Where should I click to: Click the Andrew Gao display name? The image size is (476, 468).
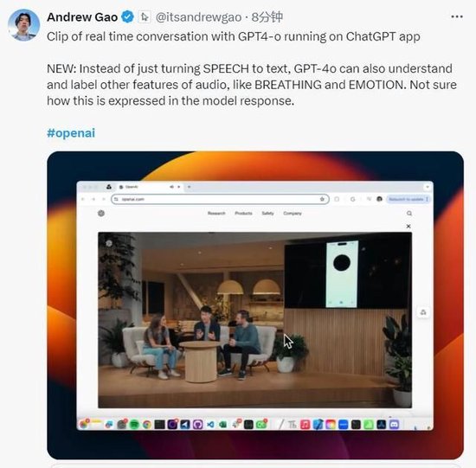pyautogui.click(x=82, y=17)
